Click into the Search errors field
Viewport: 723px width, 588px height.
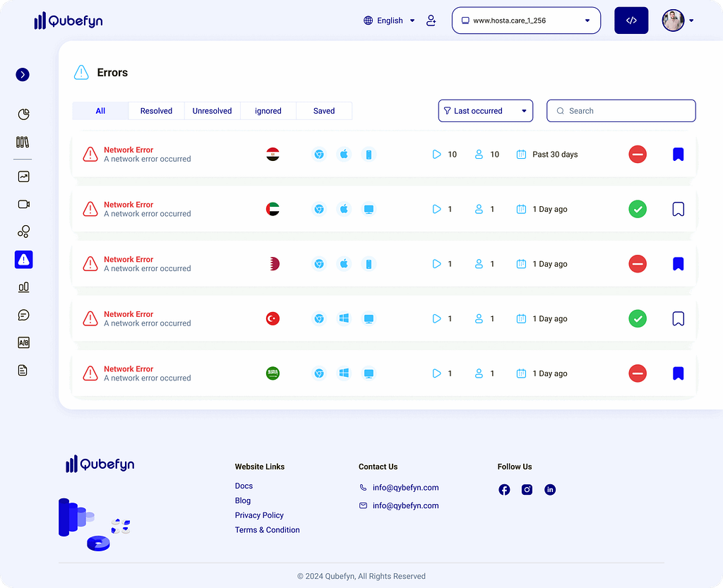pos(621,111)
